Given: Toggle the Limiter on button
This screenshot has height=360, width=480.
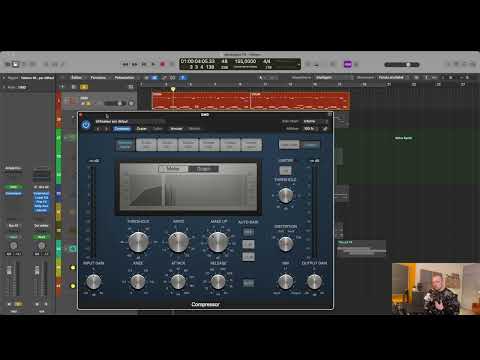Looking at the screenshot, I should (285, 171).
